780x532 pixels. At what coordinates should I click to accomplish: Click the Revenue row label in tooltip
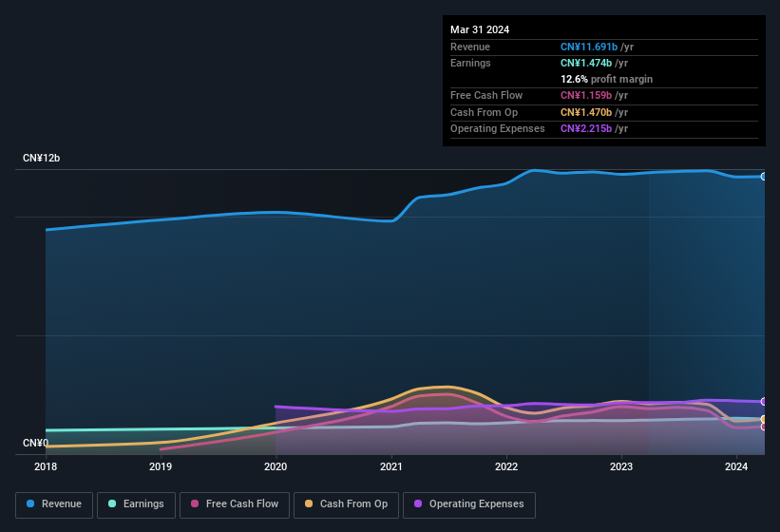pos(470,47)
